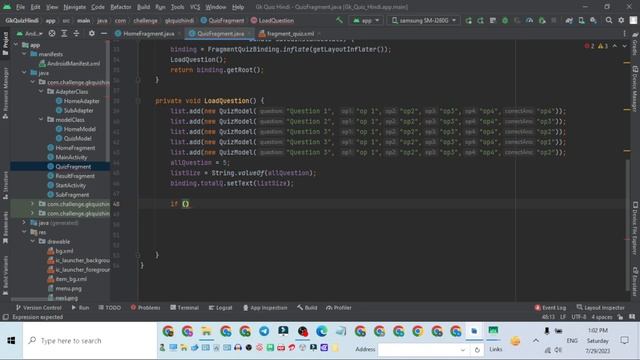Collapse the manifests folder
640x360 pixels.
click(24, 54)
